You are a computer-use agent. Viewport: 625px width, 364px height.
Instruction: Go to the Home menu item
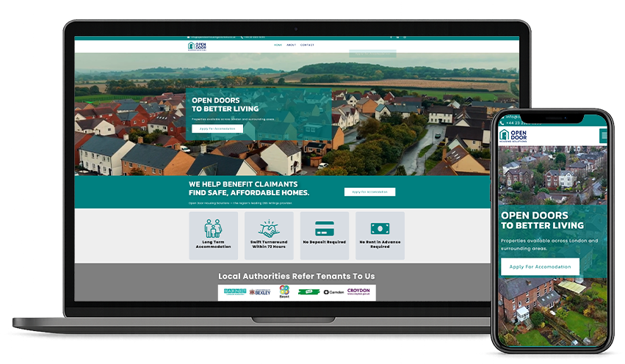(x=278, y=45)
